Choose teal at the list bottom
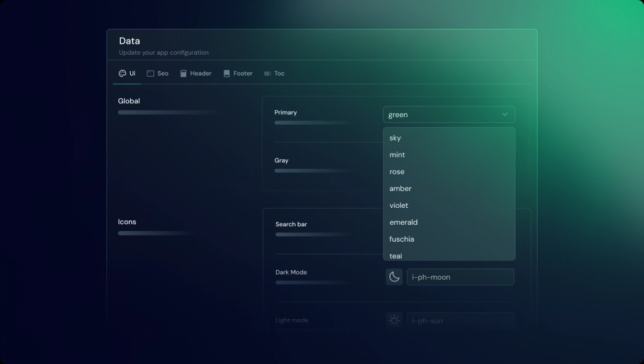 396,255
